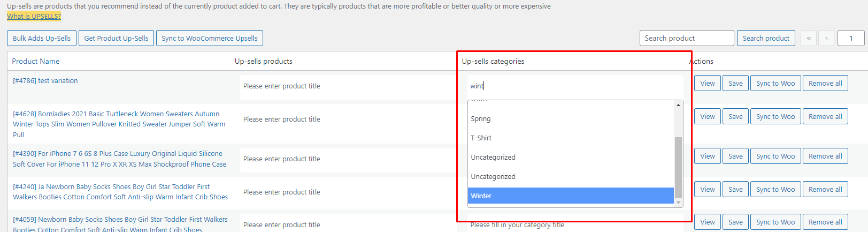Focus the Search product input field

tap(687, 38)
